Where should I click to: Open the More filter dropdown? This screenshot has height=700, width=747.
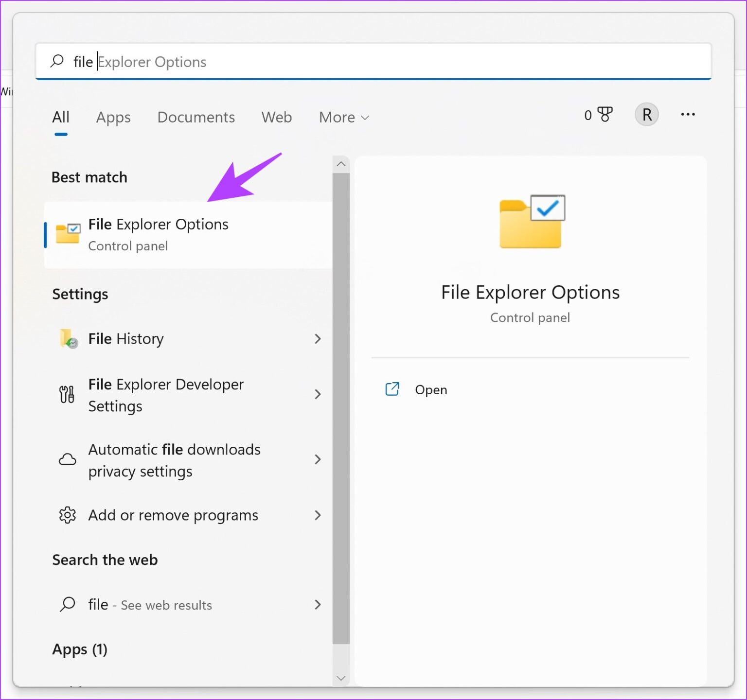[x=343, y=117]
